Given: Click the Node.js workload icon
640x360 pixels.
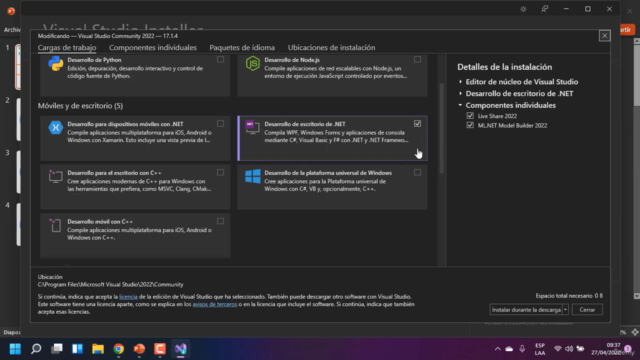Looking at the screenshot, I should coord(253,64).
